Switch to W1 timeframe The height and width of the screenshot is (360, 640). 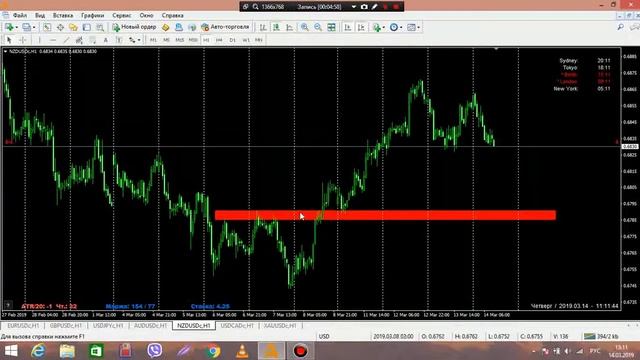pos(246,40)
